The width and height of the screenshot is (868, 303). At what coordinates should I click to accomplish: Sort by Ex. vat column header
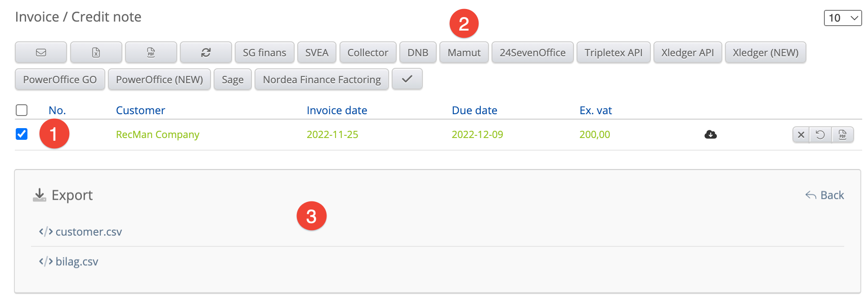coord(595,110)
